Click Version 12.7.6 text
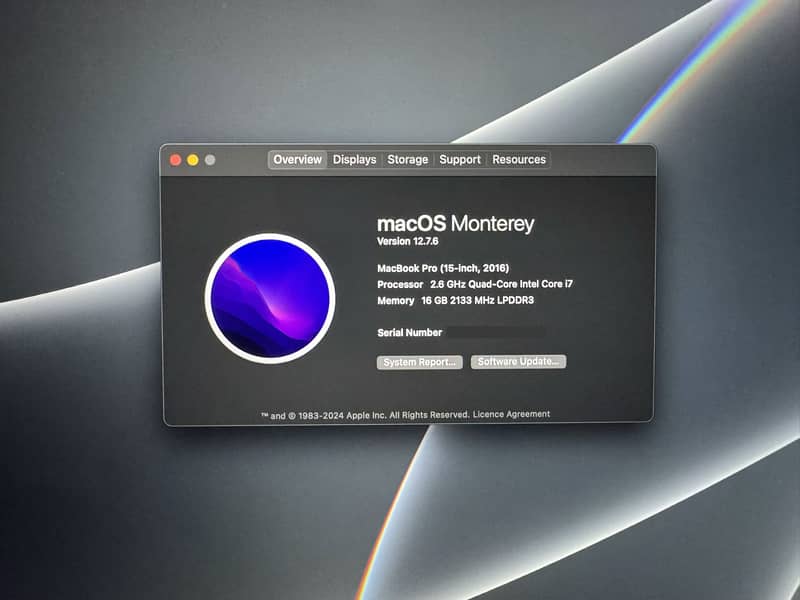 pos(408,241)
